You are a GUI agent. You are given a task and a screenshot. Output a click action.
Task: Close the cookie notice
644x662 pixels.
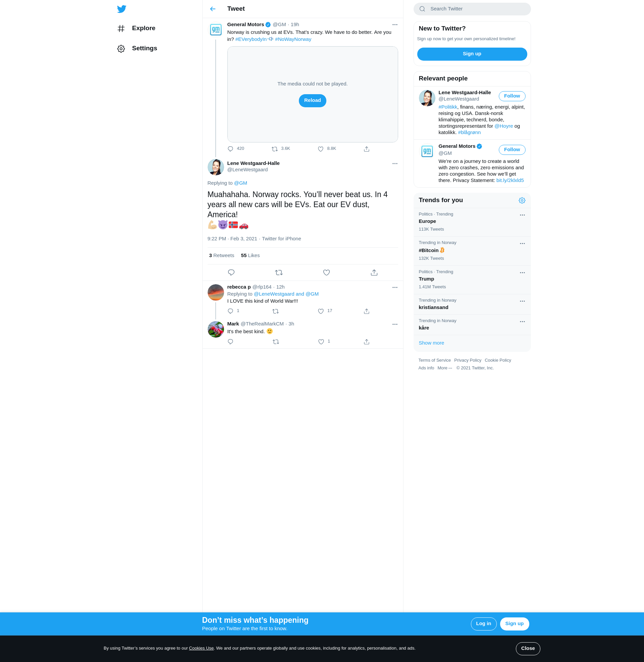pyautogui.click(x=528, y=649)
